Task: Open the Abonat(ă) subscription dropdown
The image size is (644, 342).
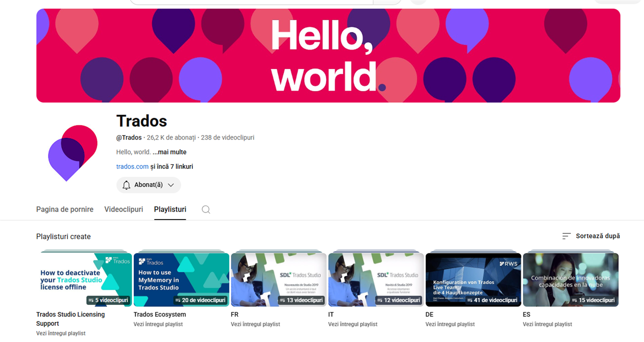Action: click(x=148, y=185)
